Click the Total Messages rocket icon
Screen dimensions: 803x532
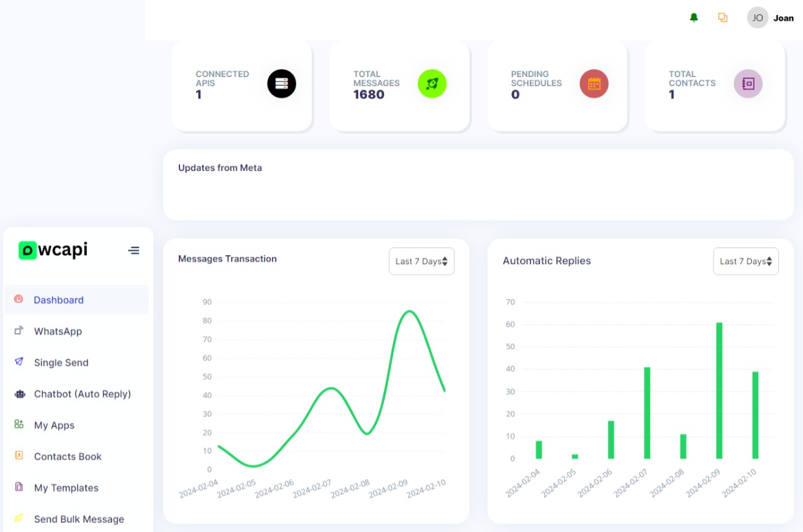432,83
